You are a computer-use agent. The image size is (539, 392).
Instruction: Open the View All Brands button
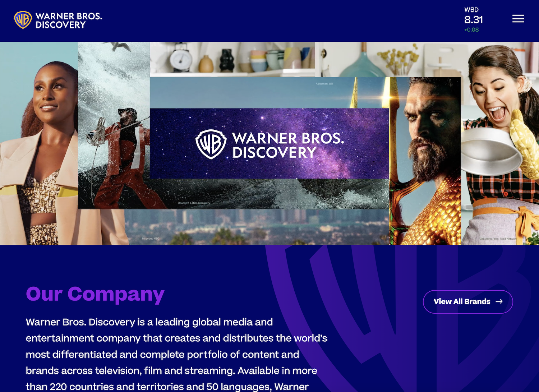pos(468,302)
